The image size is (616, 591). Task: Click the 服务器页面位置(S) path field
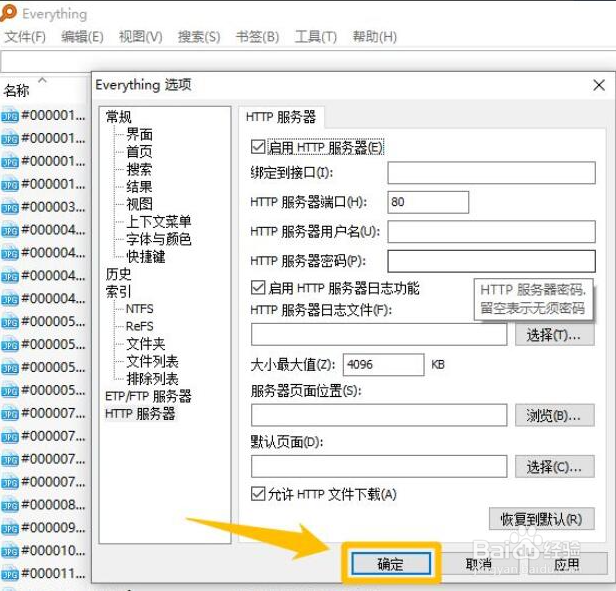pos(379,415)
